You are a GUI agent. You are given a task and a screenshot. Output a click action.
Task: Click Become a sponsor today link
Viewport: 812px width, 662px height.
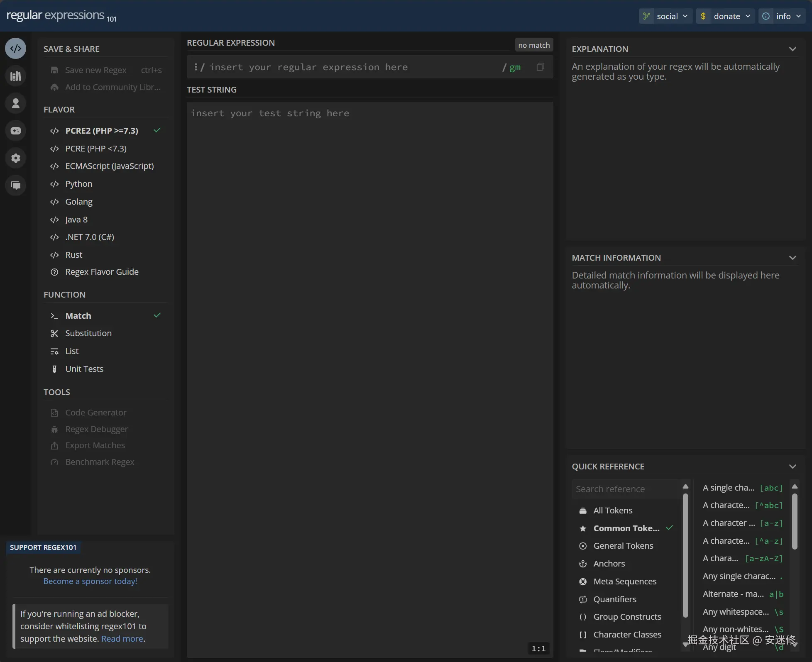tap(90, 581)
